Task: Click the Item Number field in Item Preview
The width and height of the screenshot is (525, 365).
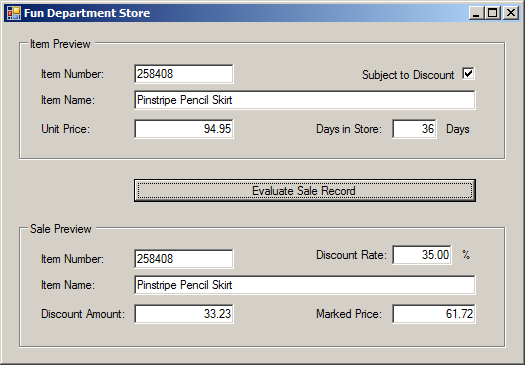Action: pos(183,74)
